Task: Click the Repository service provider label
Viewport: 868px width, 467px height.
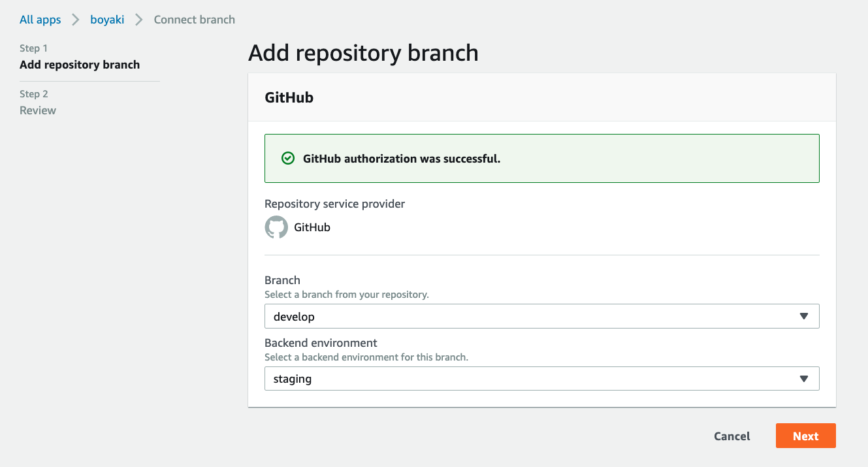Action: tap(334, 204)
